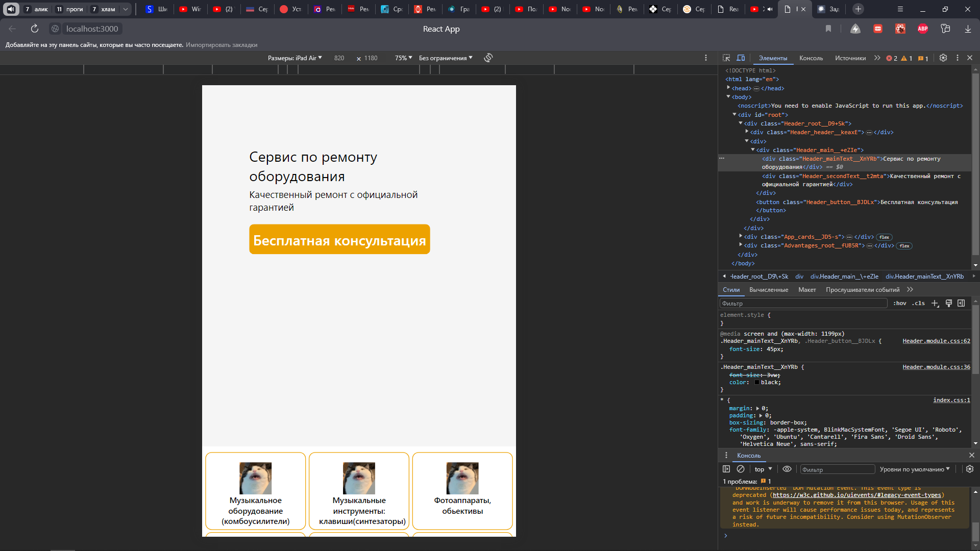This screenshot has width=980, height=551.
Task: Open the device size dropdown iPad Air
Action: pyautogui.click(x=295, y=58)
